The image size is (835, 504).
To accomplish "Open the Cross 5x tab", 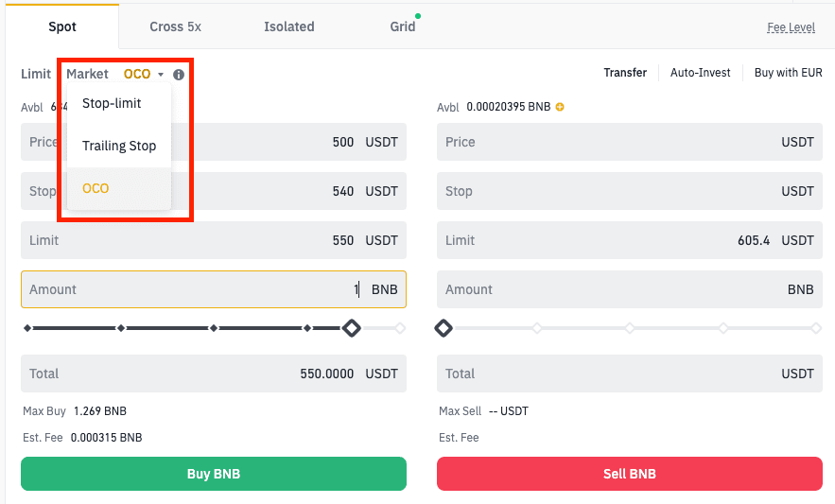I will pyautogui.click(x=175, y=26).
